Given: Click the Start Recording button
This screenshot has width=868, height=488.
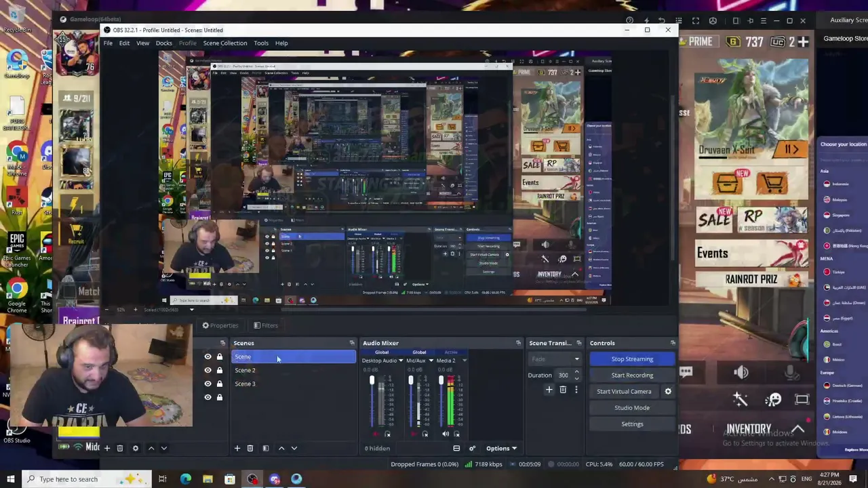Looking at the screenshot, I should coord(632,375).
